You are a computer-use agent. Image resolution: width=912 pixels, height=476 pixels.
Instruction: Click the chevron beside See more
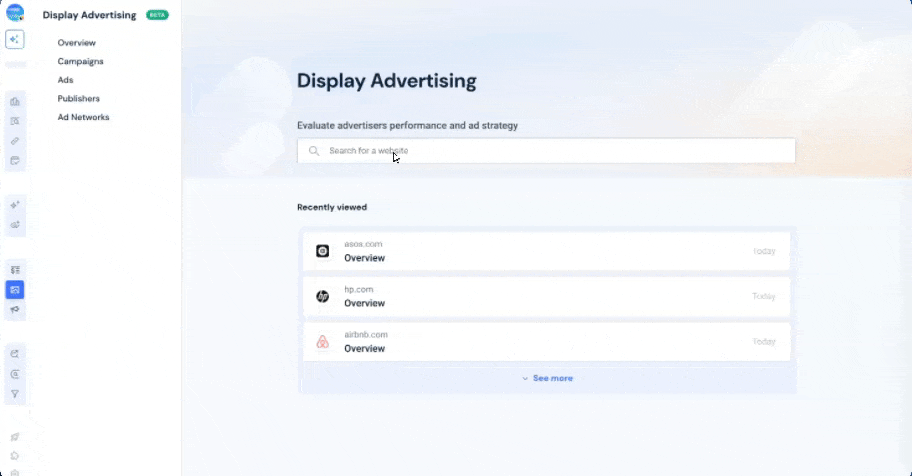tap(525, 378)
